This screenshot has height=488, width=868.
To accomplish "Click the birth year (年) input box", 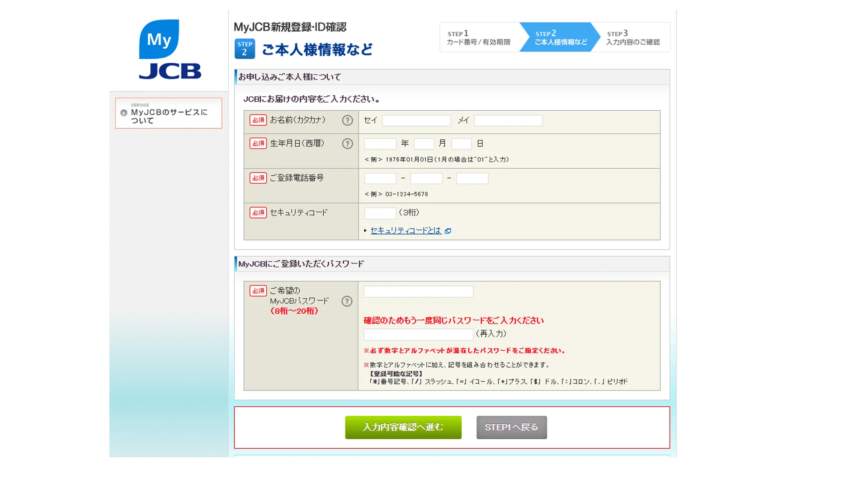I will 380,144.
